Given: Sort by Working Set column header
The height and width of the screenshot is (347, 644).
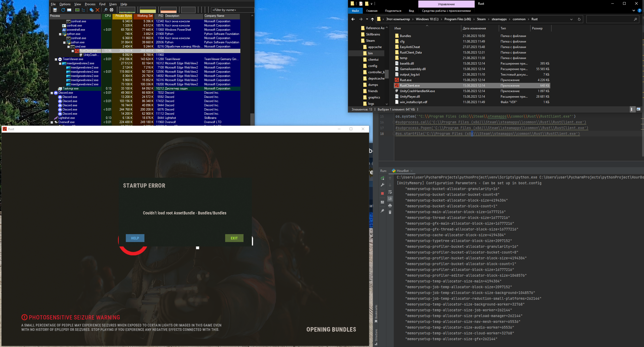Looking at the screenshot, I should tap(144, 16).
